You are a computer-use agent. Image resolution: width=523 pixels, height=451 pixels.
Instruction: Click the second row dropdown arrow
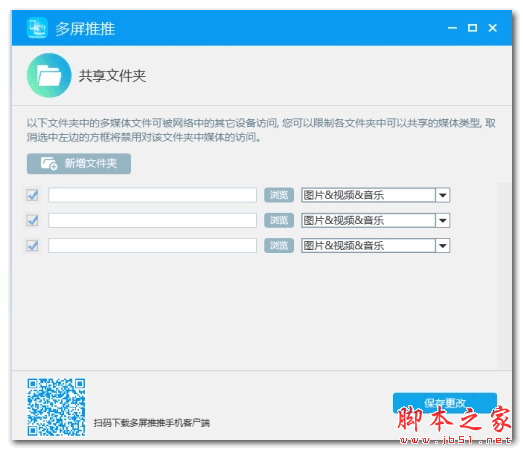(443, 220)
